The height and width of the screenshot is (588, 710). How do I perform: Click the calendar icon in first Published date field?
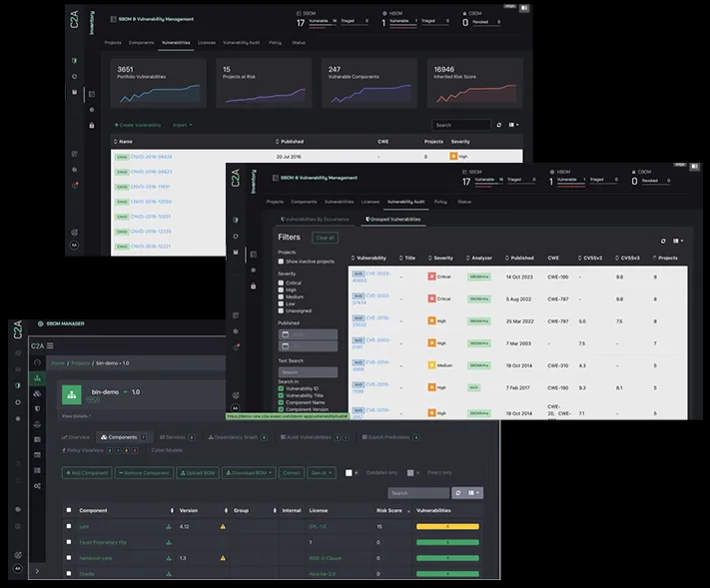pyautogui.click(x=285, y=334)
